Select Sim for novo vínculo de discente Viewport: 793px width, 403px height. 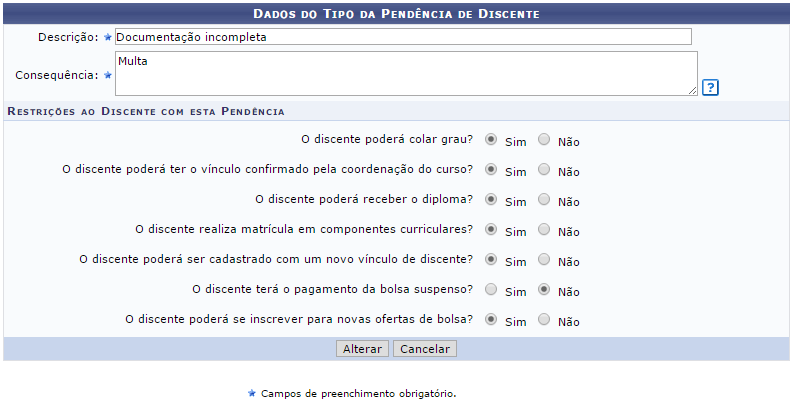(491, 260)
